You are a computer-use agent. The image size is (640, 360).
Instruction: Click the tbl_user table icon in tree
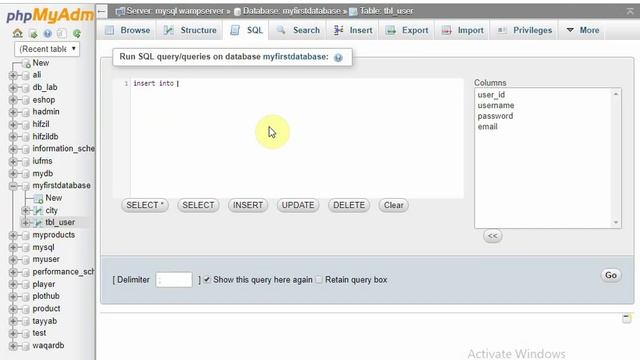click(x=38, y=222)
